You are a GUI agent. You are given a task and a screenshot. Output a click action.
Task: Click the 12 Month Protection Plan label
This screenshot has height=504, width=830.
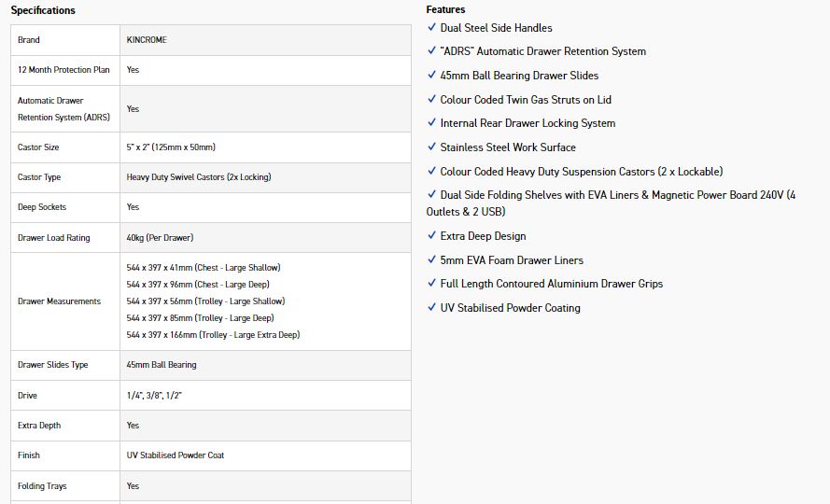tap(64, 70)
